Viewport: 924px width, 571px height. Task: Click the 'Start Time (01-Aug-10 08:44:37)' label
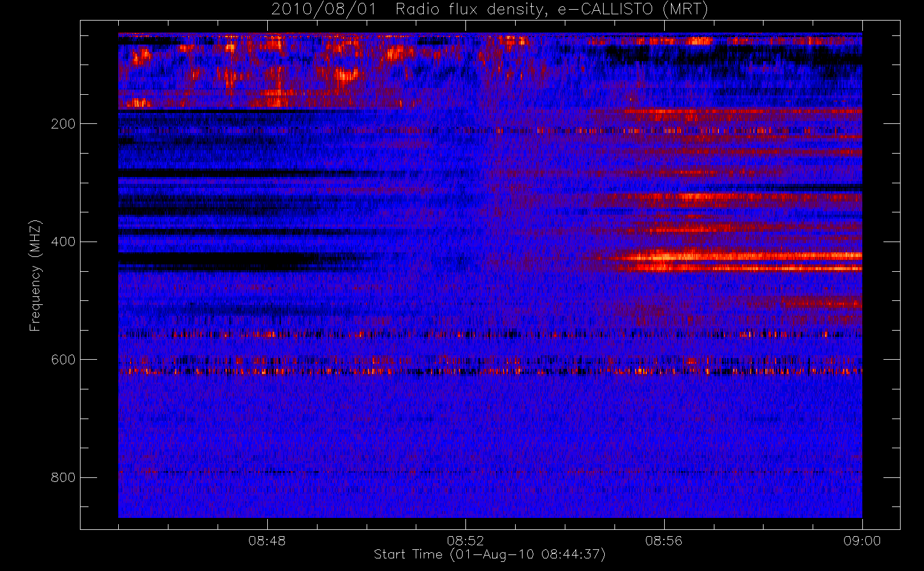click(x=489, y=554)
